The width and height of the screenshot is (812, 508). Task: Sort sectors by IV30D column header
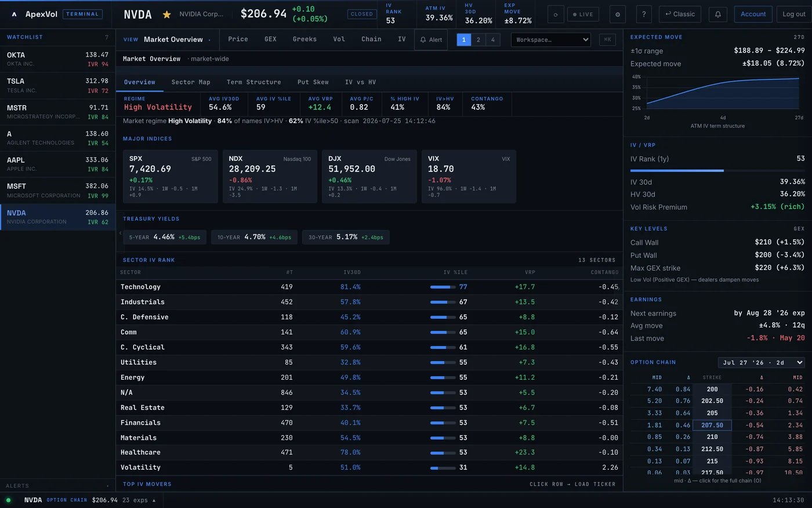click(351, 272)
